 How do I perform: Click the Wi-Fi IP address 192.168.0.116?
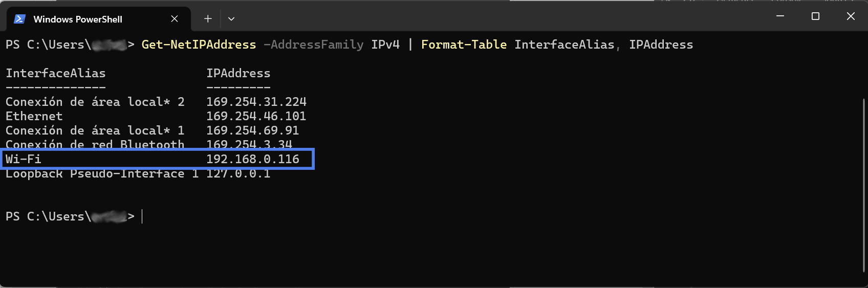pyautogui.click(x=253, y=159)
